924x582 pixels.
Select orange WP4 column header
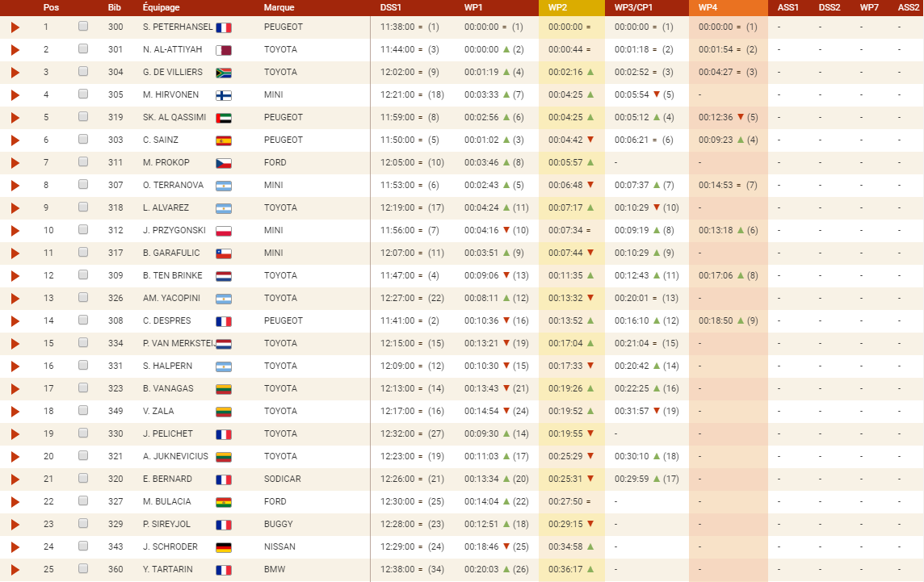[x=729, y=7]
